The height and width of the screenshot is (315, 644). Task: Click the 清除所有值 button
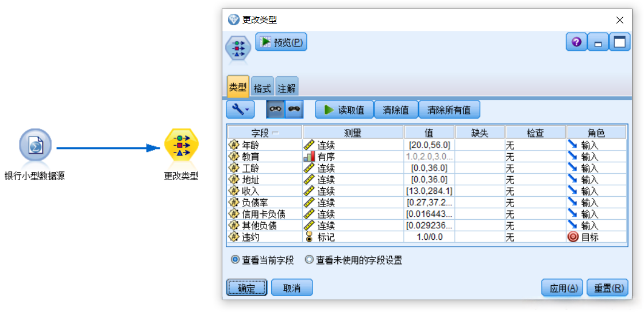coord(449,110)
